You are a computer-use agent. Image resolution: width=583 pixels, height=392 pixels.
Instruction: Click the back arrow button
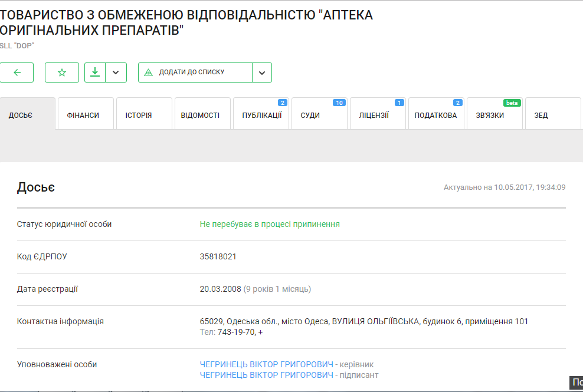click(x=17, y=73)
